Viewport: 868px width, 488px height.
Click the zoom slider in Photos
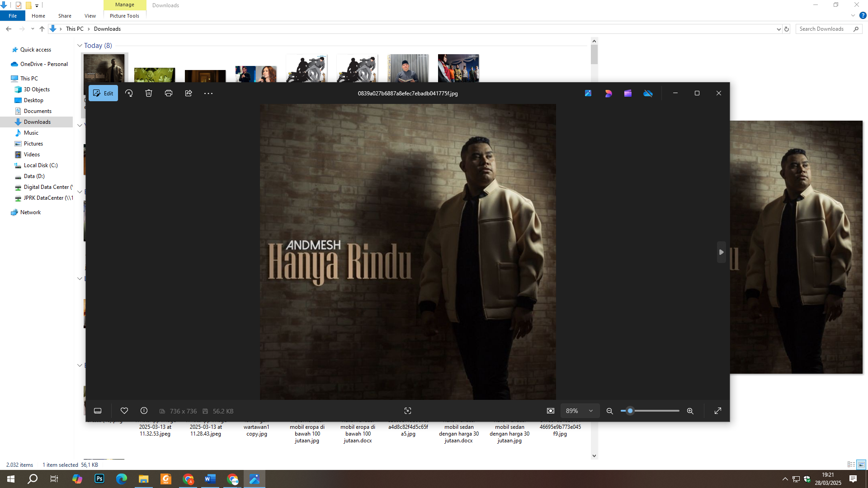(x=650, y=411)
